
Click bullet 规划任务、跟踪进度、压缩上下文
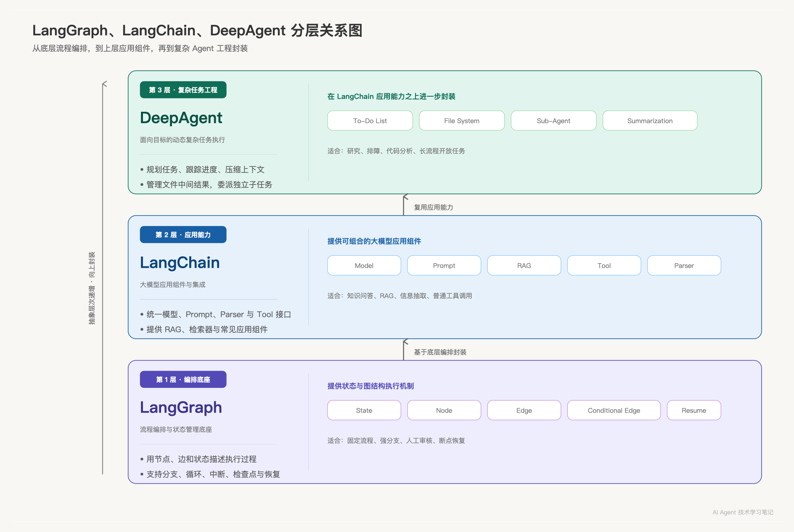pos(202,170)
